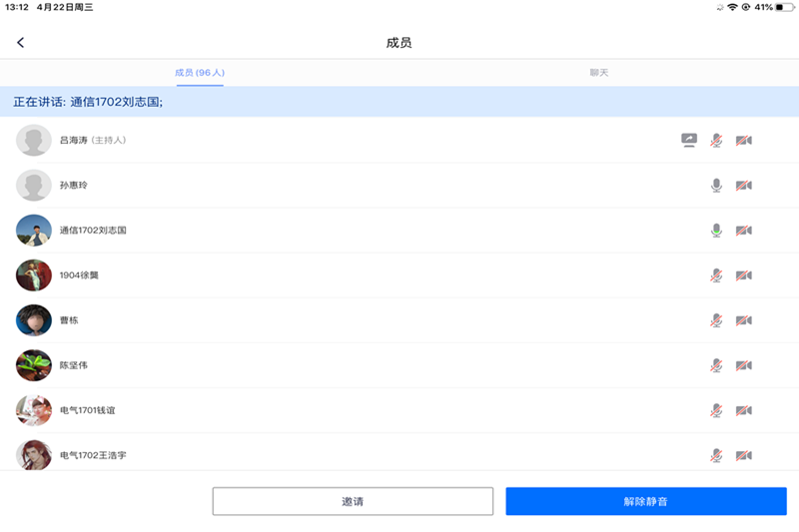Click camera-off icon for 孙惠玲
This screenshot has width=799, height=532.
pos(743,186)
